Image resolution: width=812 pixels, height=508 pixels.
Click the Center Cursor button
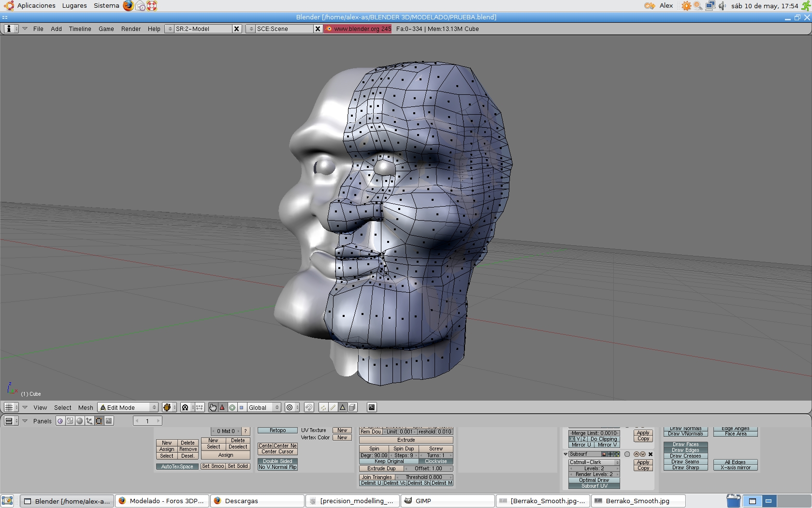tap(277, 452)
